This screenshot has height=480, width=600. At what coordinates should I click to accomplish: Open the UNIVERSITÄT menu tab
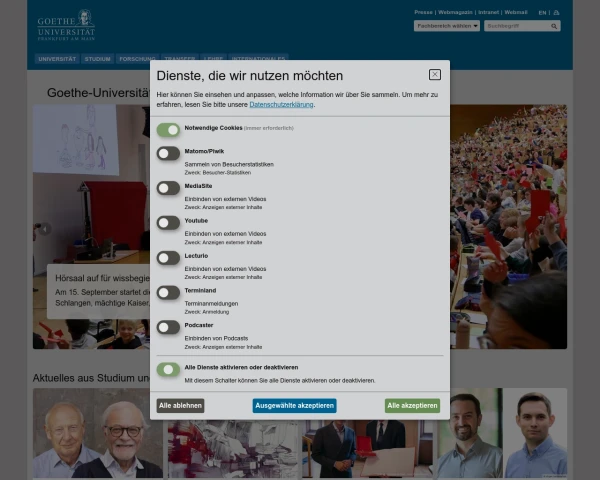tap(57, 59)
